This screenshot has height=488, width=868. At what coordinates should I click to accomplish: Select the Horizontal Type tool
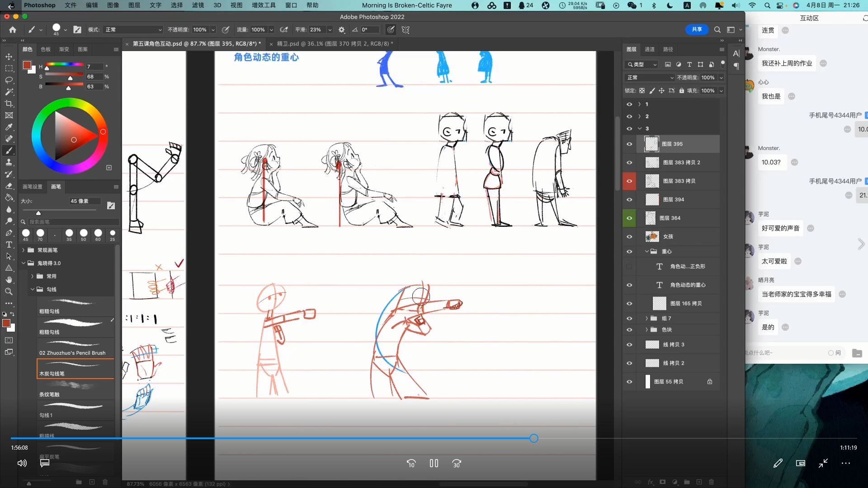(9, 244)
